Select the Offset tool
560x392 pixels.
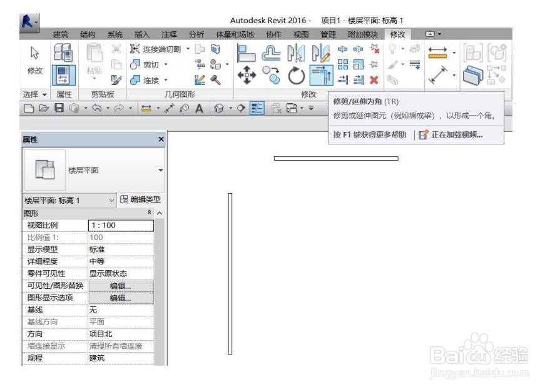(271, 53)
